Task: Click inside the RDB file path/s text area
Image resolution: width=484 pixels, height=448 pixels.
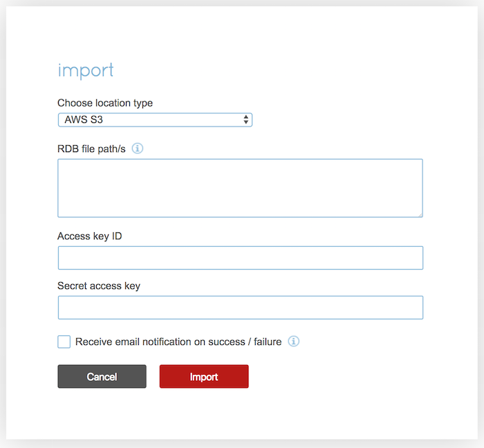Action: (x=240, y=188)
